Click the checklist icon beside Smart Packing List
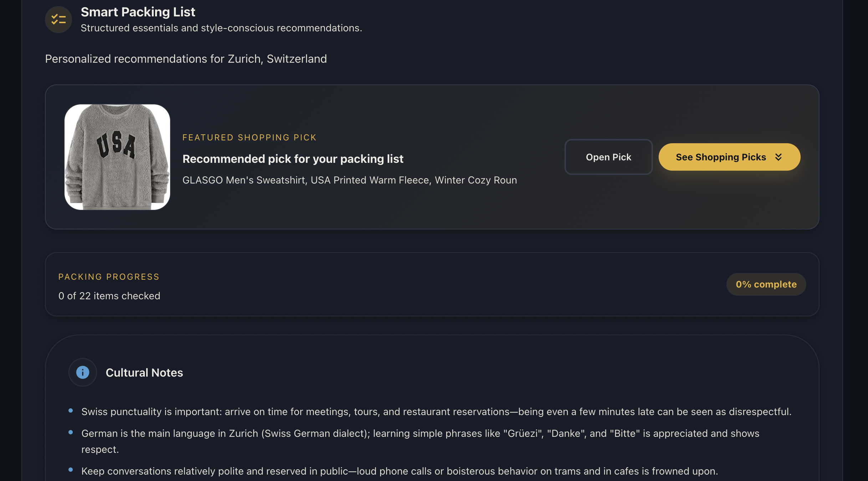 tap(58, 20)
